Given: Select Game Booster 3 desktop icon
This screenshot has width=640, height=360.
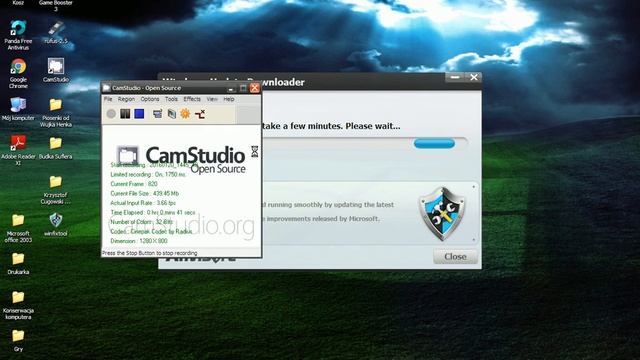Looking at the screenshot, I should 56,6.
